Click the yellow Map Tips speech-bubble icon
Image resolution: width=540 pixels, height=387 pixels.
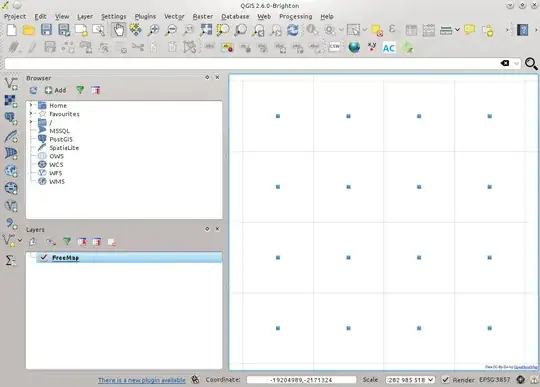470,30
